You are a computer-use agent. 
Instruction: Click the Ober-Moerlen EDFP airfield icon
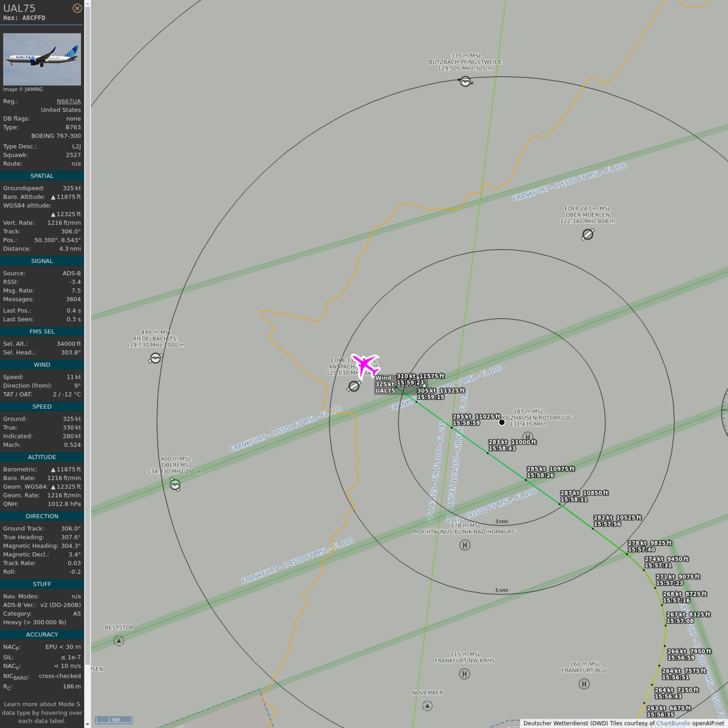(x=587, y=235)
